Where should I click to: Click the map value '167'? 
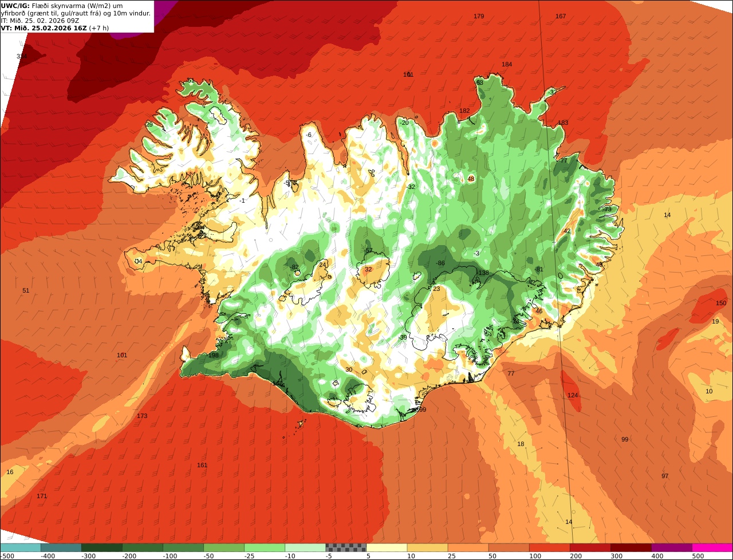[561, 16]
